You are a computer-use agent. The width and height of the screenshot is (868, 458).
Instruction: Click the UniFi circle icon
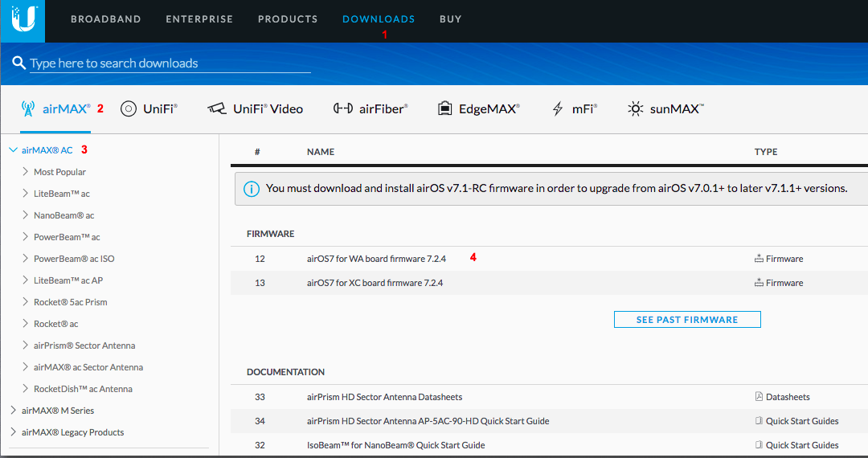click(x=129, y=109)
